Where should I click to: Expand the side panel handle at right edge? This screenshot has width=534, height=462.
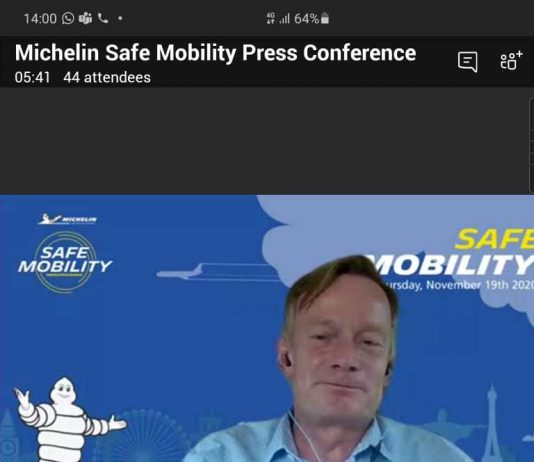(531, 145)
